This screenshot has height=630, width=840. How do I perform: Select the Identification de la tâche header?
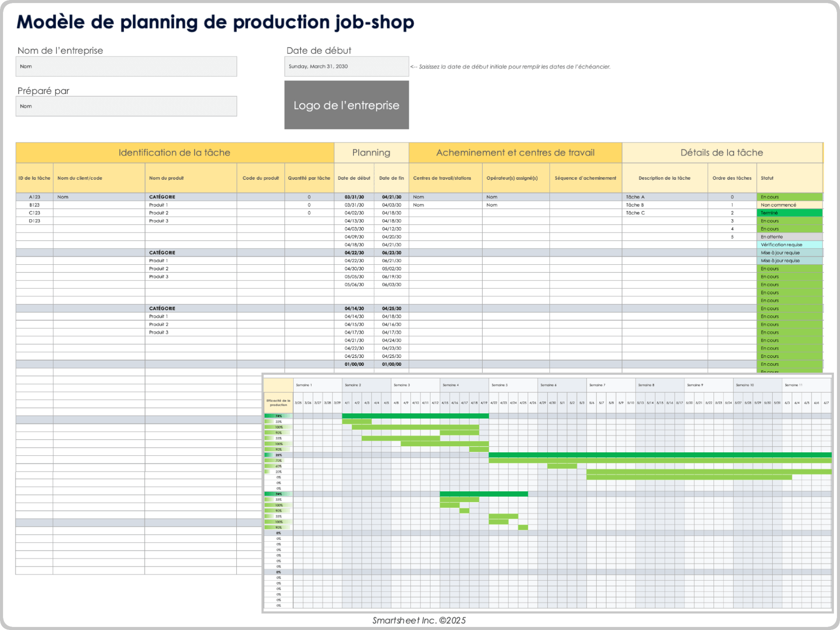coord(174,152)
